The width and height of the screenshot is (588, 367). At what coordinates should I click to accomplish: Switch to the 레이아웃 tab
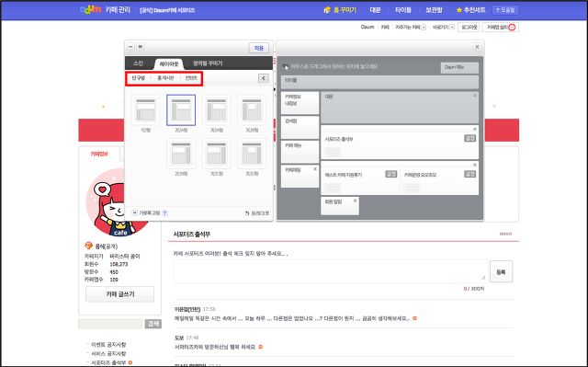(169, 63)
